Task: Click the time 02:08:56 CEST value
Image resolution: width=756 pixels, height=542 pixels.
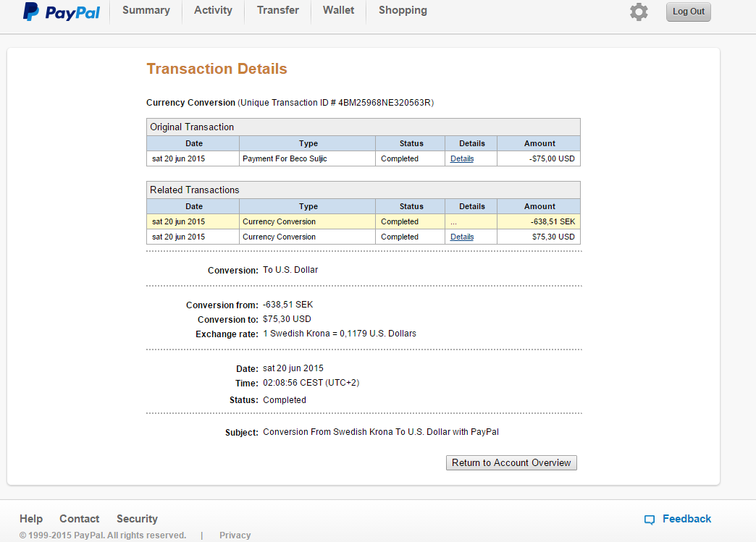Action: pyautogui.click(x=311, y=383)
